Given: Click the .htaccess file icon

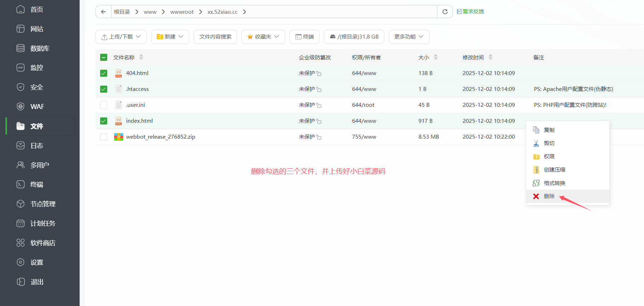Looking at the screenshot, I should click(119, 89).
